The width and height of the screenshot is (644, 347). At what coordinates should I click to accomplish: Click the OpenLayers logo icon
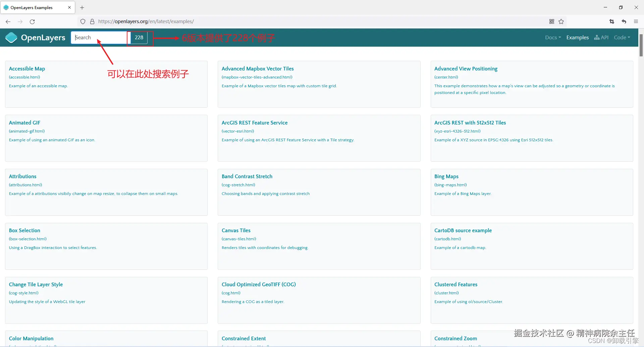click(x=11, y=38)
